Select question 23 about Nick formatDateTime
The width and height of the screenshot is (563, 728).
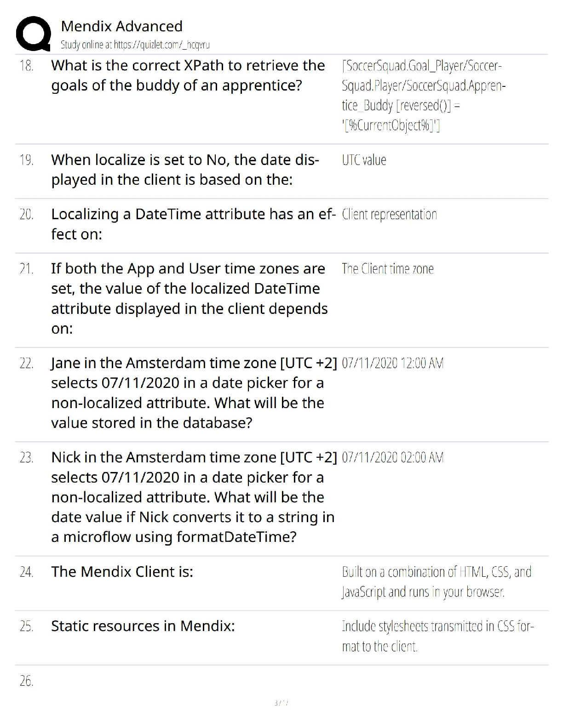(x=194, y=497)
